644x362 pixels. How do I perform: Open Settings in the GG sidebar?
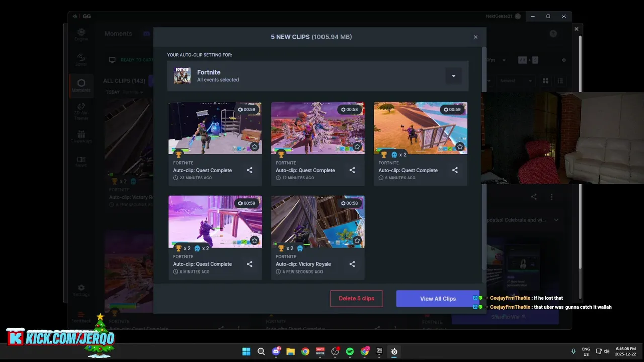click(81, 290)
